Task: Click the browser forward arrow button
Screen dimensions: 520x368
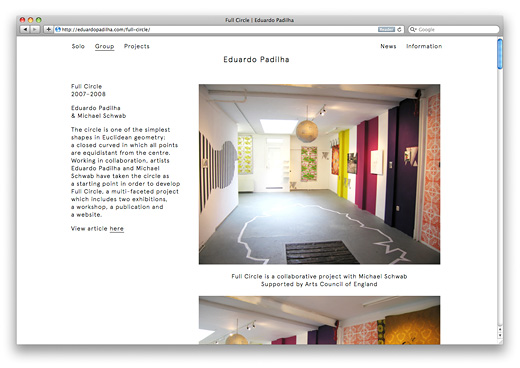Action: point(35,29)
